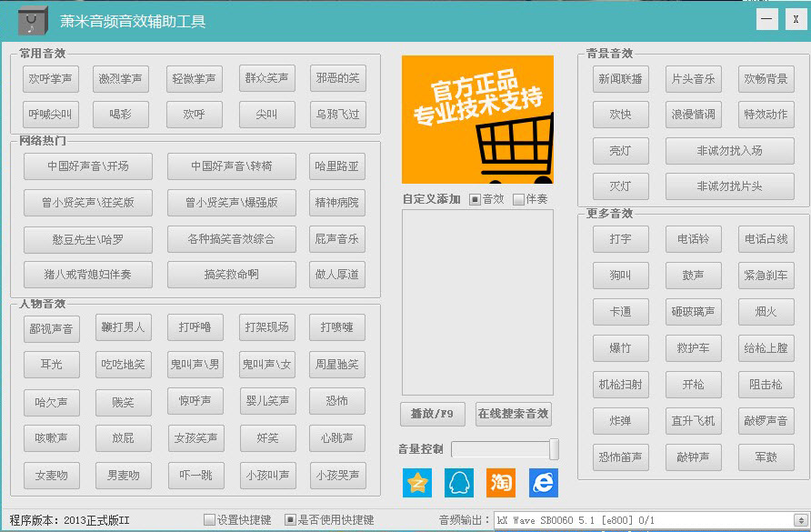Select the 音效 option for custom add
The height and width of the screenshot is (532, 811).
[x=476, y=199]
